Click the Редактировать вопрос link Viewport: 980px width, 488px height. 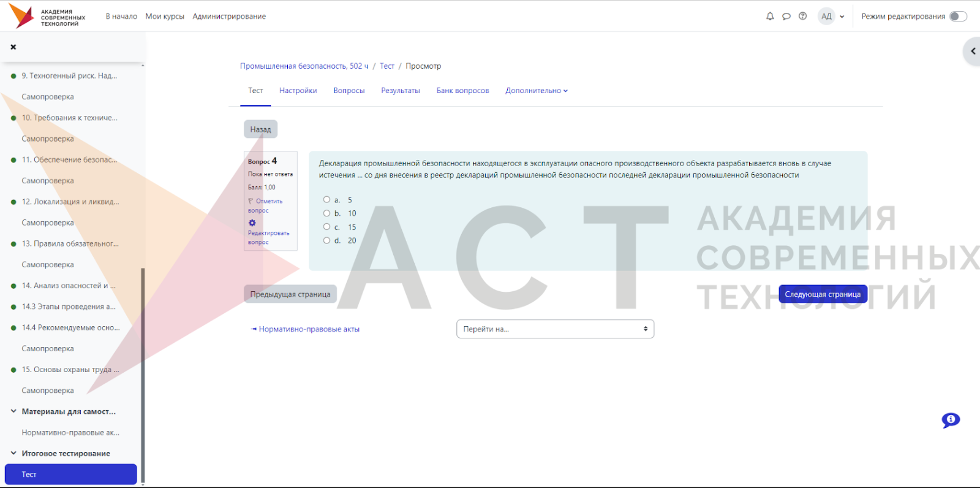tap(268, 237)
